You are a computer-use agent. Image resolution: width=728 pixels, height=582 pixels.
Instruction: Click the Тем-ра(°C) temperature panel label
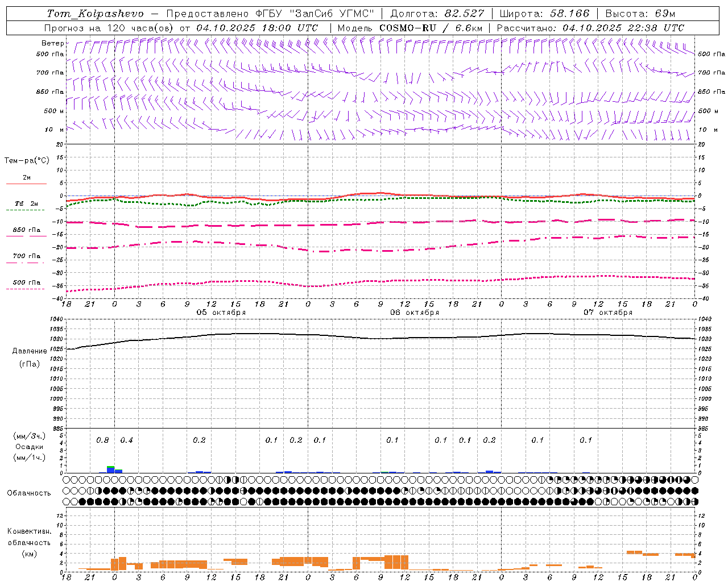(27, 161)
